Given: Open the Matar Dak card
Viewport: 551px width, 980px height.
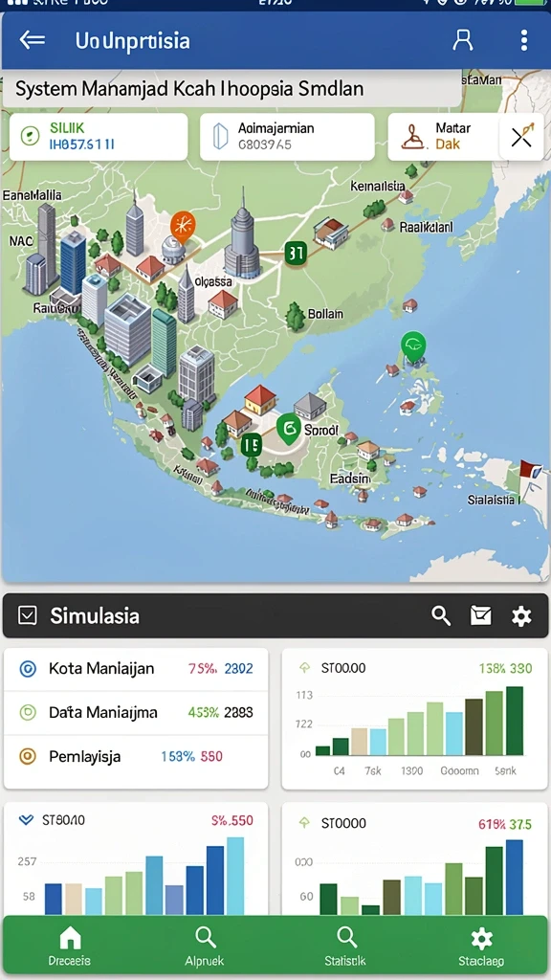Looking at the screenshot, I should pyautogui.click(x=444, y=136).
